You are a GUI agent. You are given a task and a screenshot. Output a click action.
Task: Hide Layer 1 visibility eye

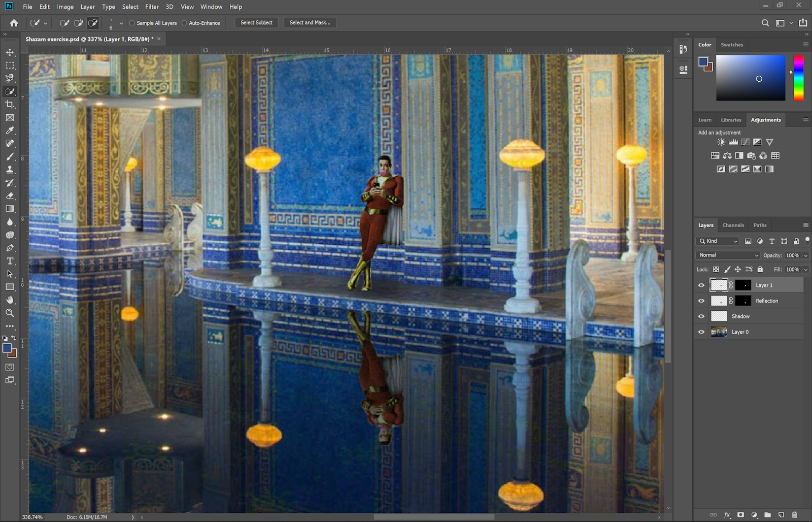[x=701, y=285]
